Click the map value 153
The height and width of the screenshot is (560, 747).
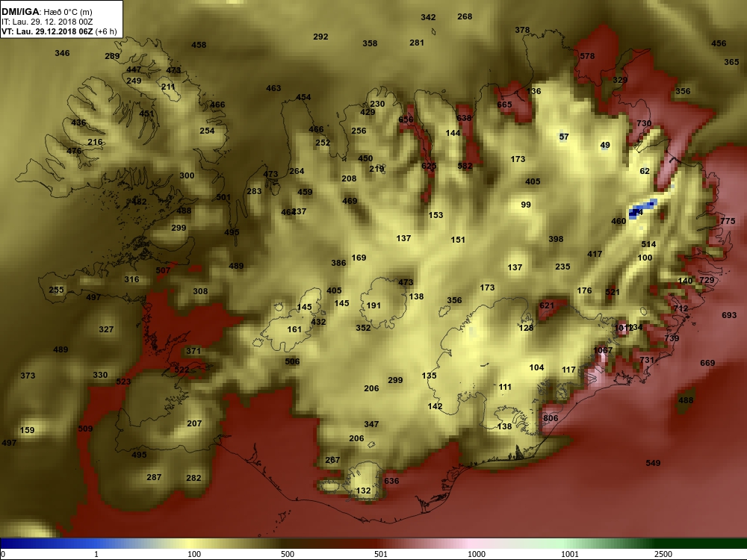[436, 215]
